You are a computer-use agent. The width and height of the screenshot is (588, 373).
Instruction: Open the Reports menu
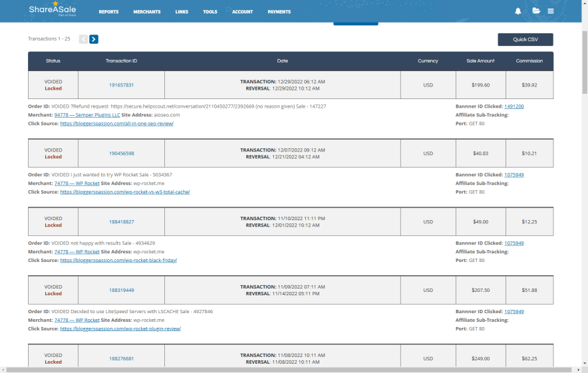point(108,12)
